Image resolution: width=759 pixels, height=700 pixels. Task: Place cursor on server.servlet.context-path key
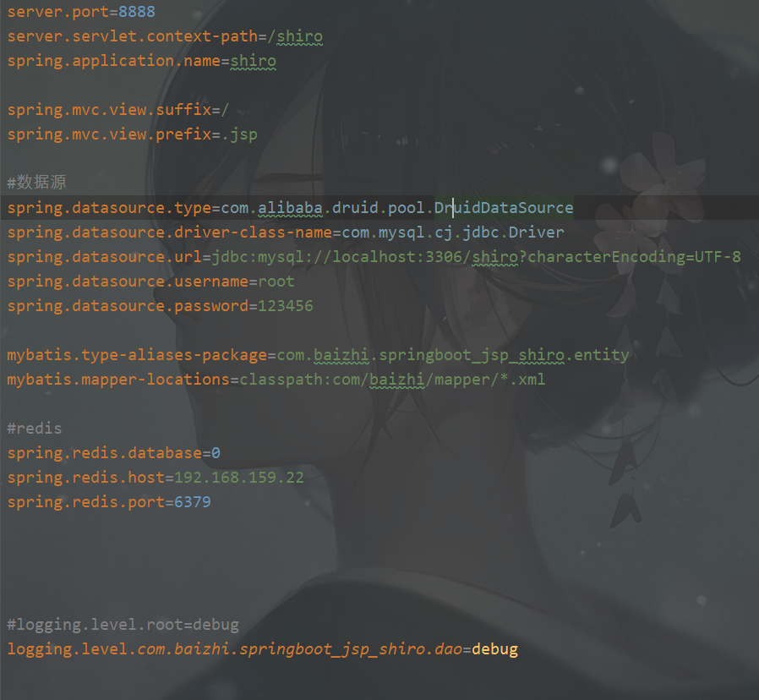point(133,36)
